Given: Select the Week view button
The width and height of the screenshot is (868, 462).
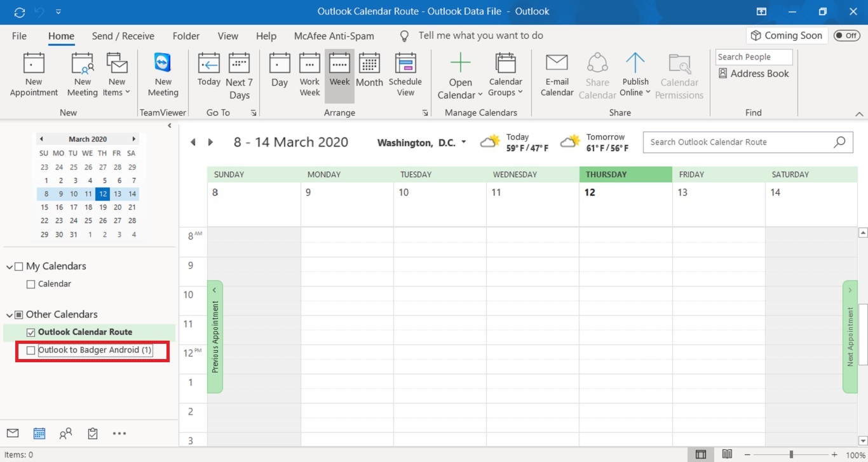Looking at the screenshot, I should [x=339, y=75].
